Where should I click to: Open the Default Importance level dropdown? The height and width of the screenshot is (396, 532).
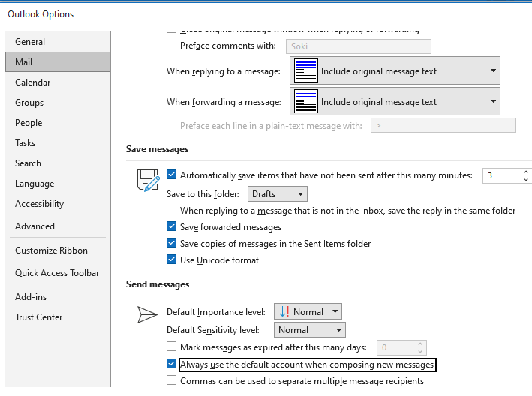tap(308, 311)
